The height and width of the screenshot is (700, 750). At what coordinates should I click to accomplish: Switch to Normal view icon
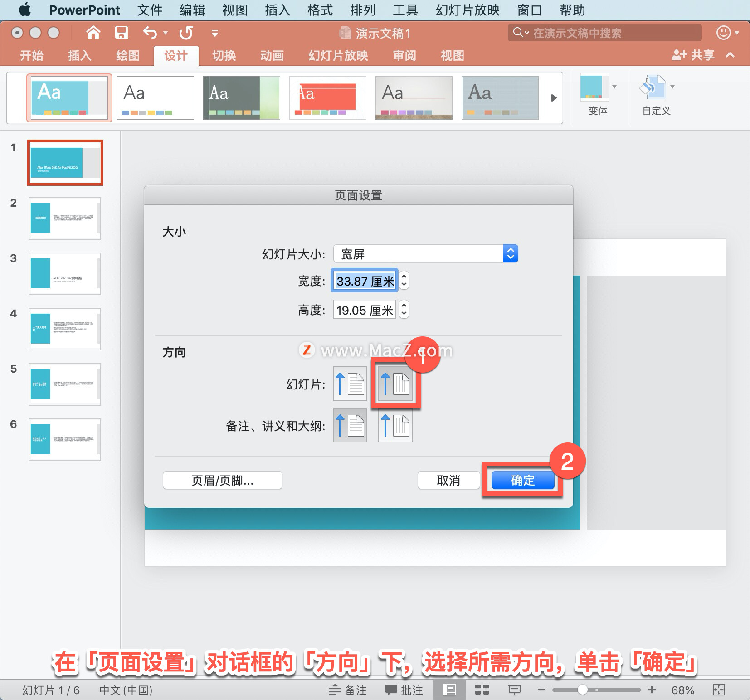tap(449, 690)
